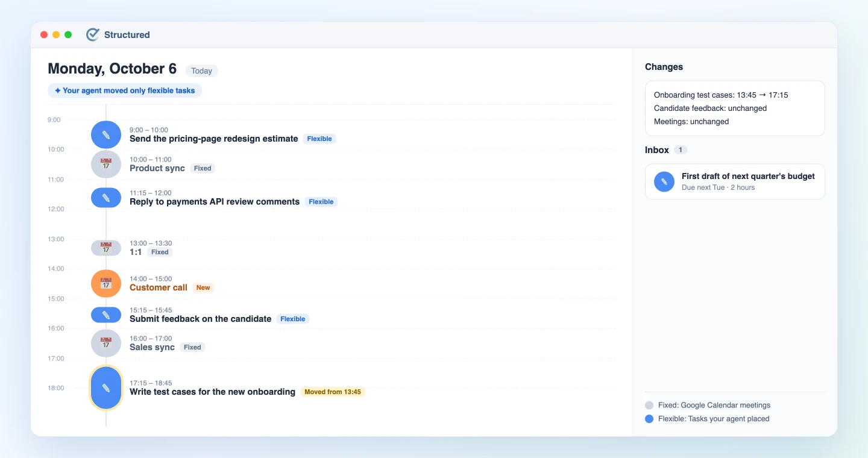This screenshot has height=458, width=868.
Task: Close the window with the red button
Action: tap(44, 35)
